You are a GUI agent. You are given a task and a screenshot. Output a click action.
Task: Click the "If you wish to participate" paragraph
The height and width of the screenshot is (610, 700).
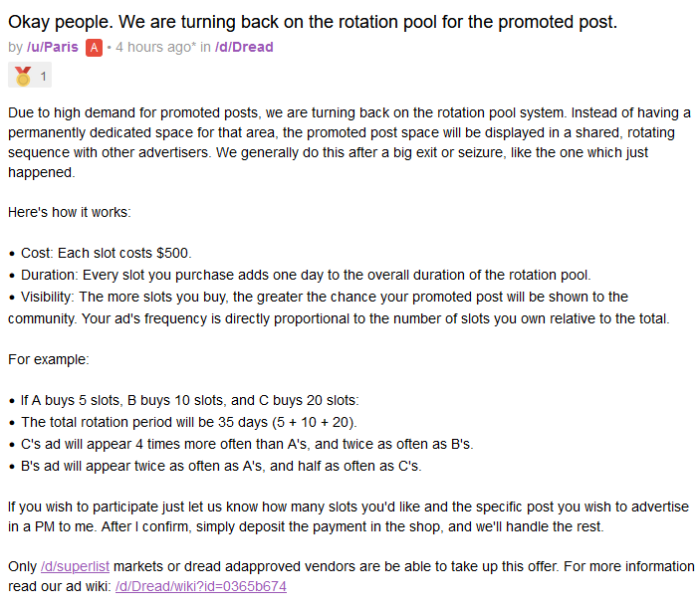point(349,514)
